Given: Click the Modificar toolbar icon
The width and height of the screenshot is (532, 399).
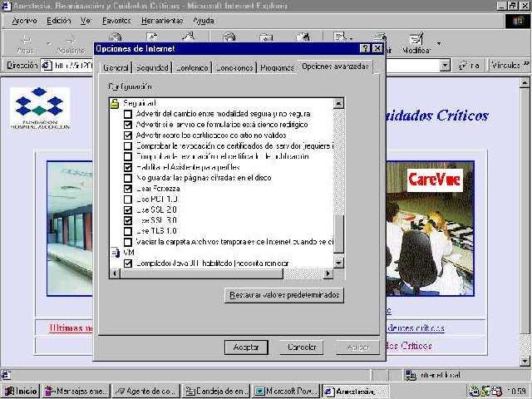Looking at the screenshot, I should [x=416, y=38].
